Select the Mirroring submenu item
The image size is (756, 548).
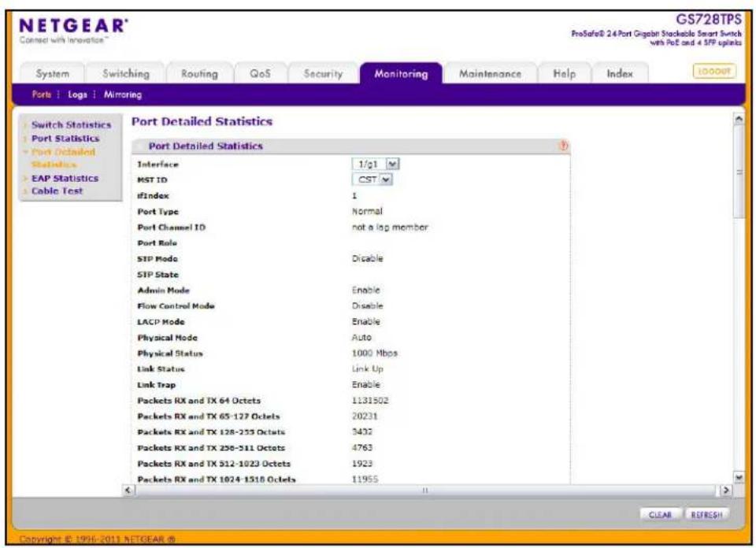123,94
